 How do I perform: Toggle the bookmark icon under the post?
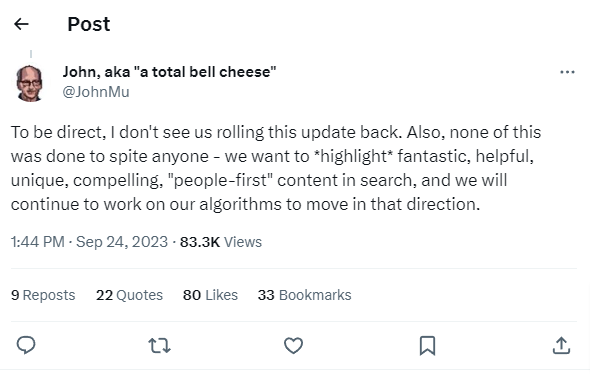(x=427, y=345)
